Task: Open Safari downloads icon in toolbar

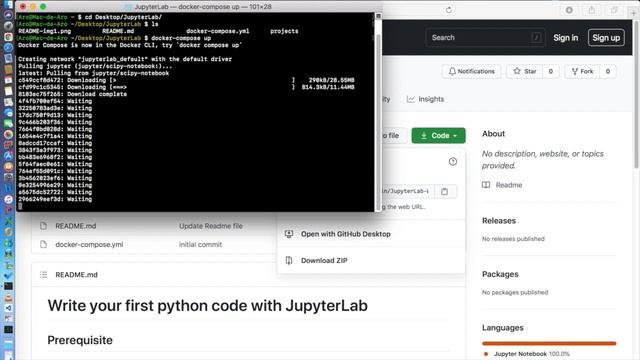Action: click(x=569, y=10)
